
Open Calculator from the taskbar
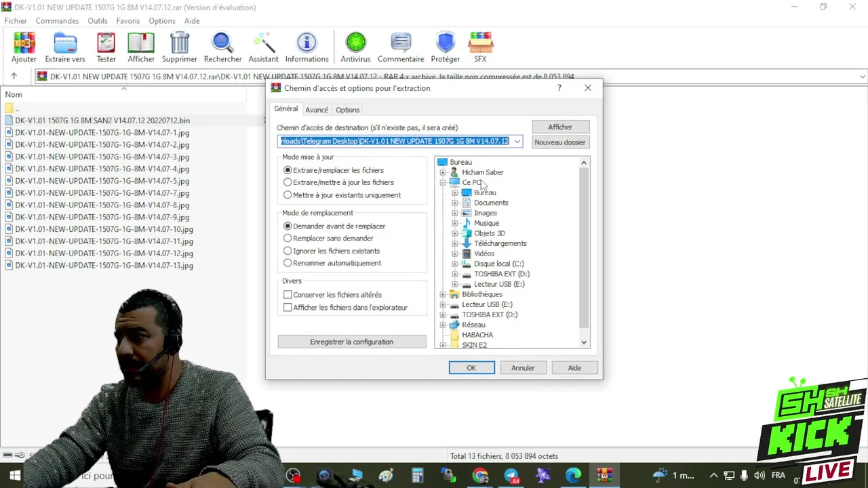click(417, 476)
